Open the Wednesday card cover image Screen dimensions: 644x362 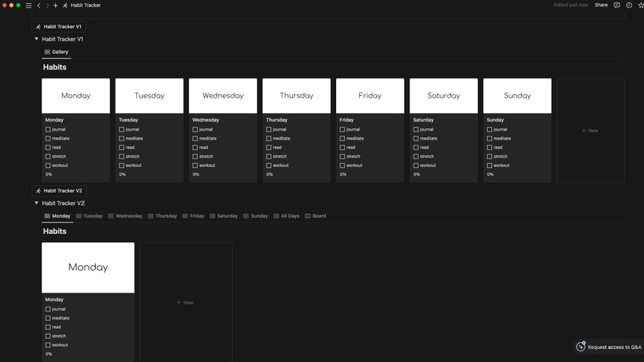223,96
